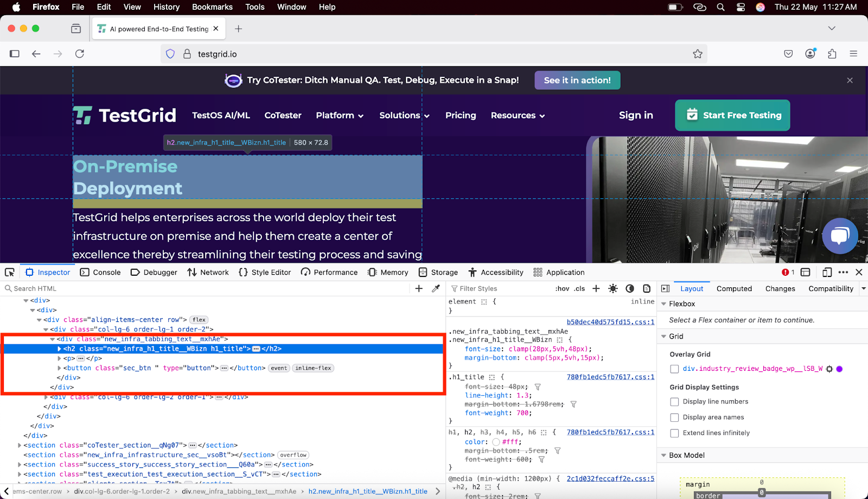
Task: Switch to the Network tab
Action: [x=208, y=272]
